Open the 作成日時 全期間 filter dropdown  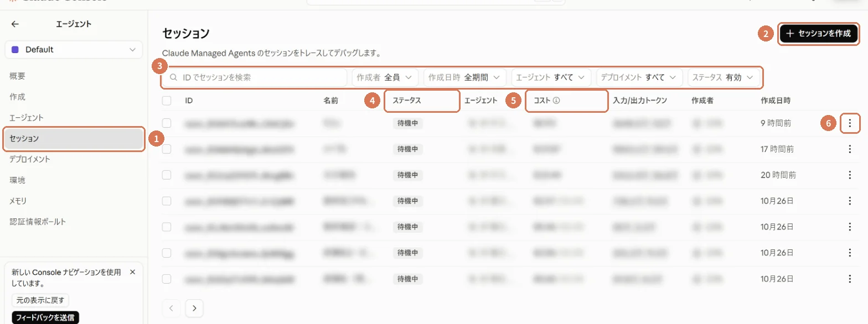tap(464, 77)
